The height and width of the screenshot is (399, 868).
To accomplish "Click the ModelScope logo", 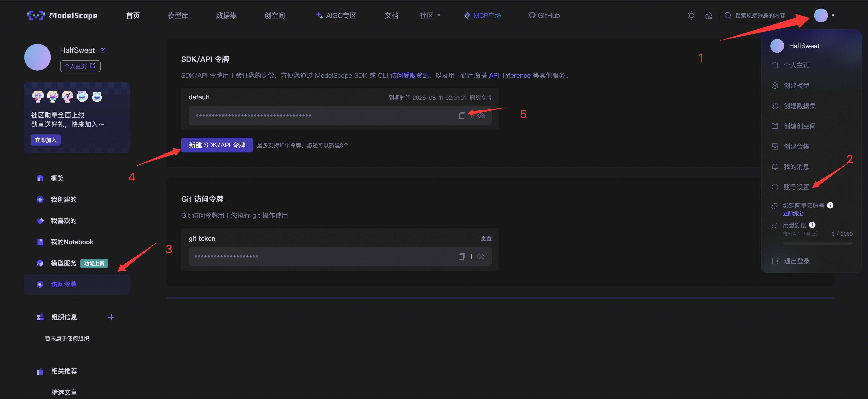I will [x=62, y=15].
